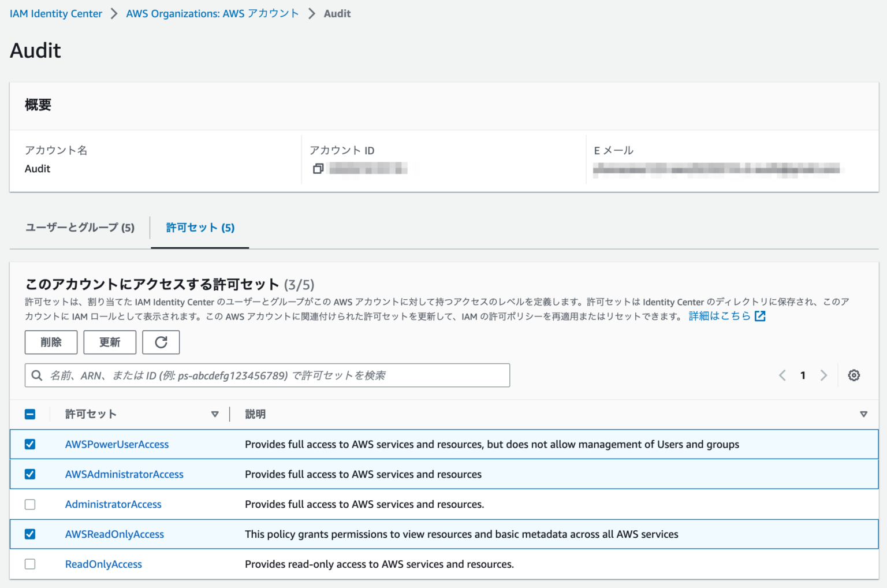Viewport: 887px width, 588px height.
Task: Focus the permission set search field
Action: point(267,375)
